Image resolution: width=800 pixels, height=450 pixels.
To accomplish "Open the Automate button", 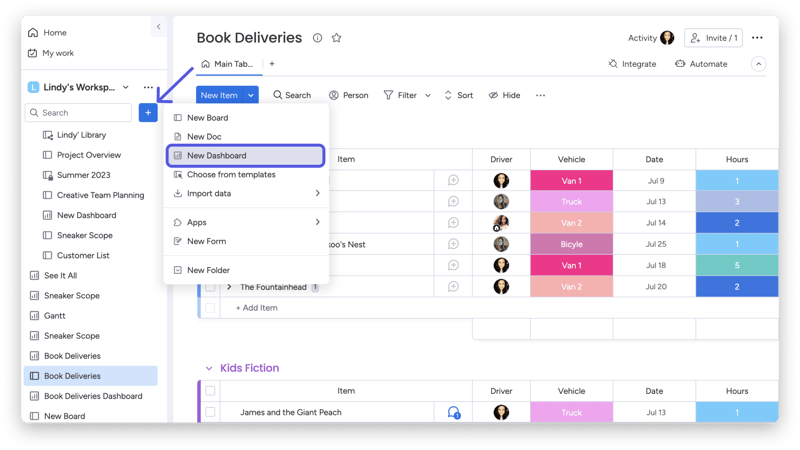I will click(x=701, y=64).
